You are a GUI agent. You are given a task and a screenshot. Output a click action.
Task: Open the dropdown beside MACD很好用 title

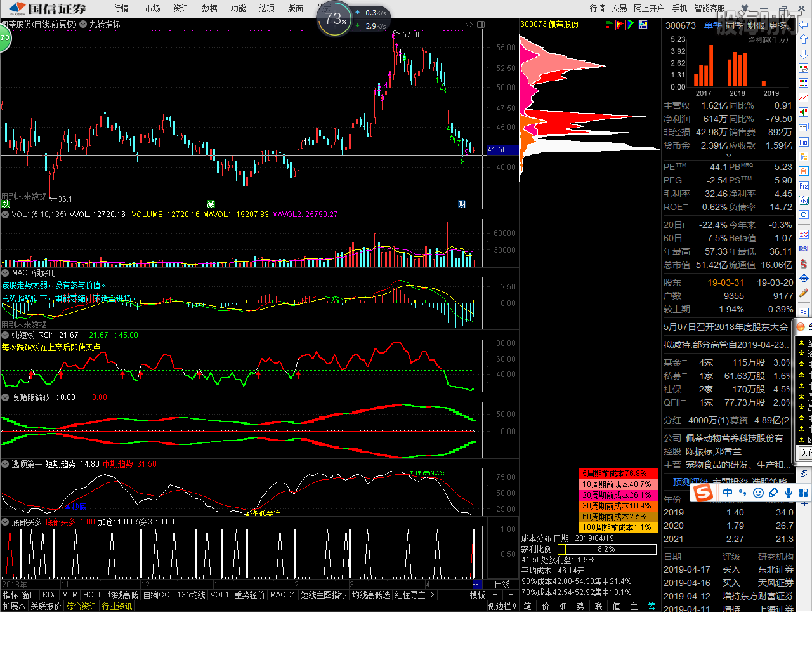5,273
